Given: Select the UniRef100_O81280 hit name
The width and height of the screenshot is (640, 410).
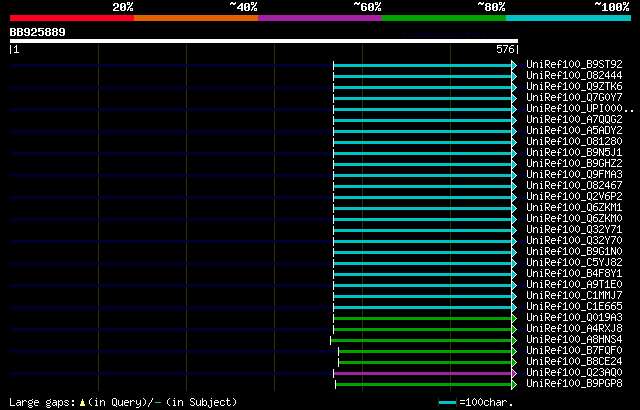Looking at the screenshot, I should click(574, 142).
